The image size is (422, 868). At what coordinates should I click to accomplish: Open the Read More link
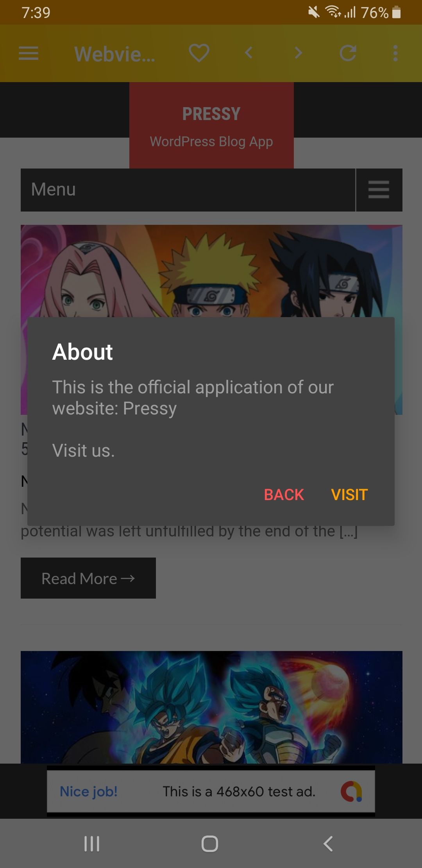point(88,578)
